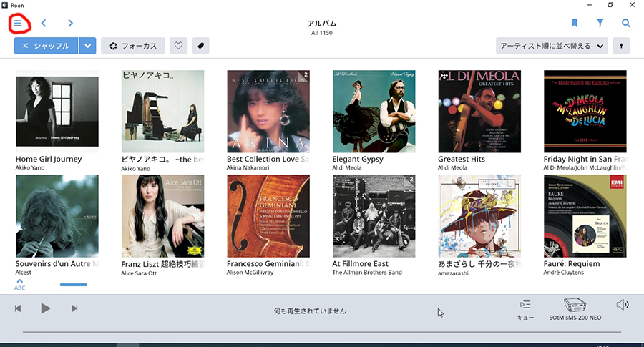Open the volume speaker control
The height and width of the screenshot is (347, 644).
click(623, 305)
